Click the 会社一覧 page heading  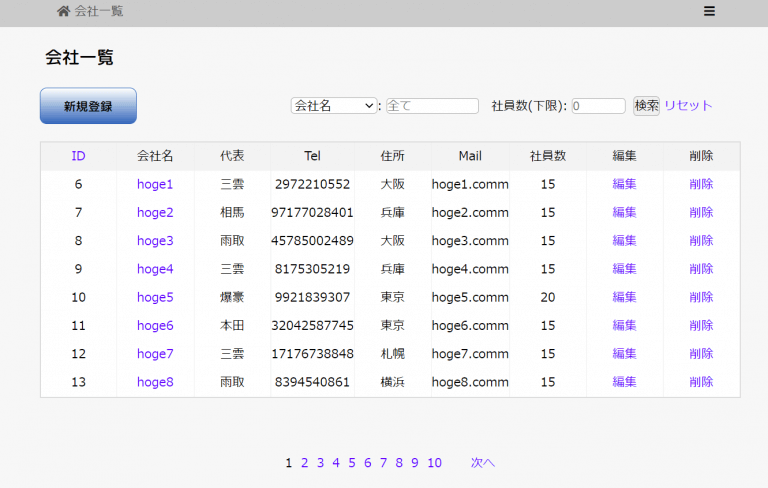coord(79,57)
